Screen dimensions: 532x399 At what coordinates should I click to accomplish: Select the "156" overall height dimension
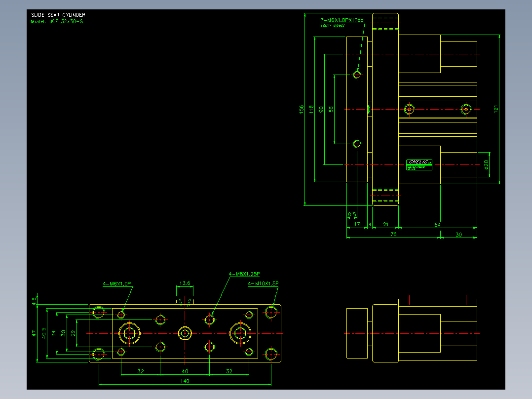click(x=301, y=109)
